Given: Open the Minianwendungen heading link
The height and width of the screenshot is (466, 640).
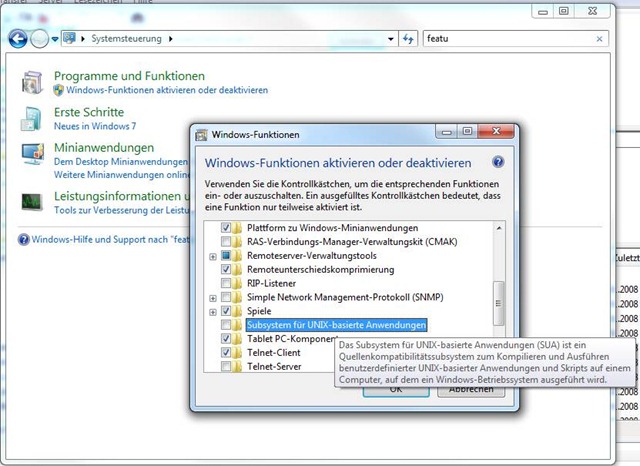Looking at the screenshot, I should [104, 148].
